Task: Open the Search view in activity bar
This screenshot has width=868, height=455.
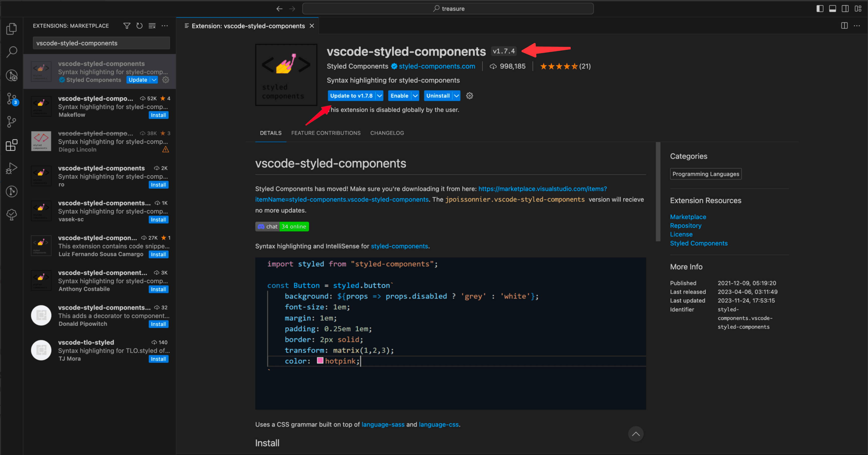Action: tap(12, 52)
